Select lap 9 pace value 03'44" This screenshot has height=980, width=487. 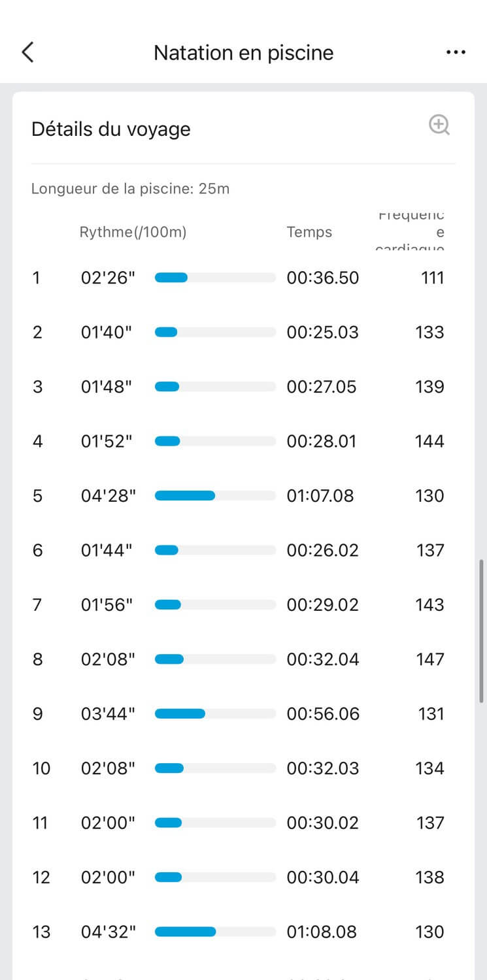point(108,713)
